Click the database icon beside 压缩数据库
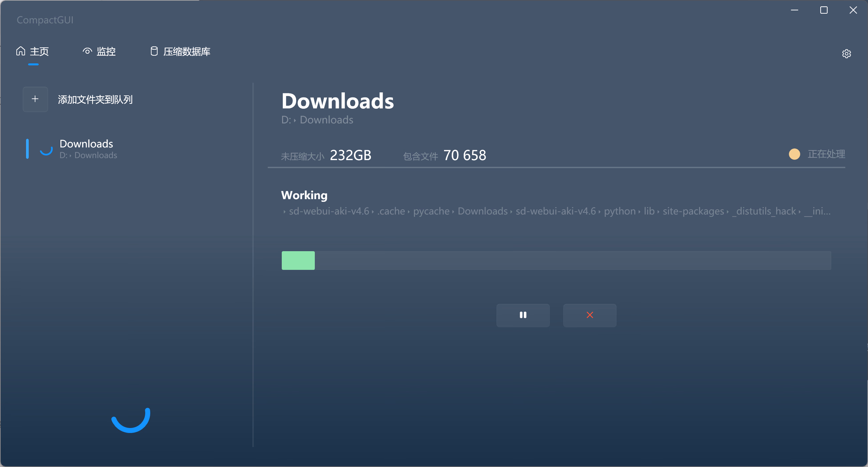Screen dimensions: 868x467 pos(154,51)
